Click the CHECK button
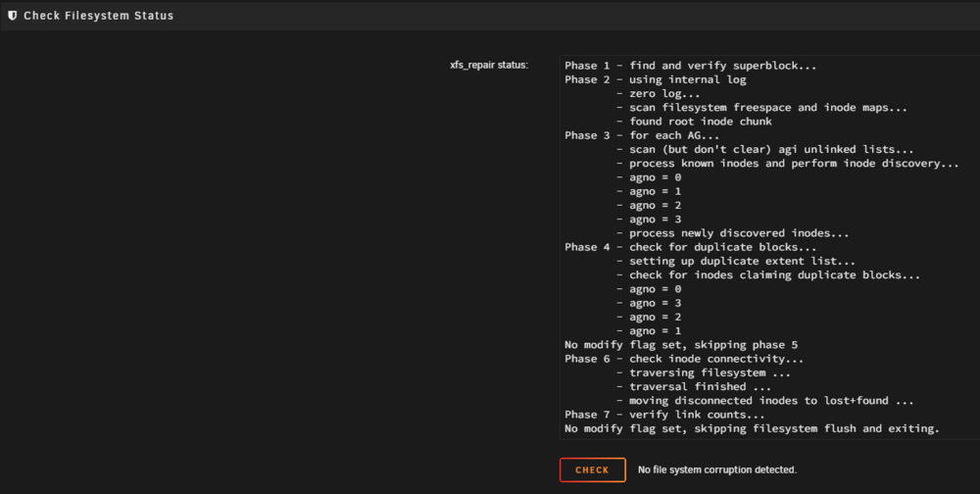 (x=593, y=469)
